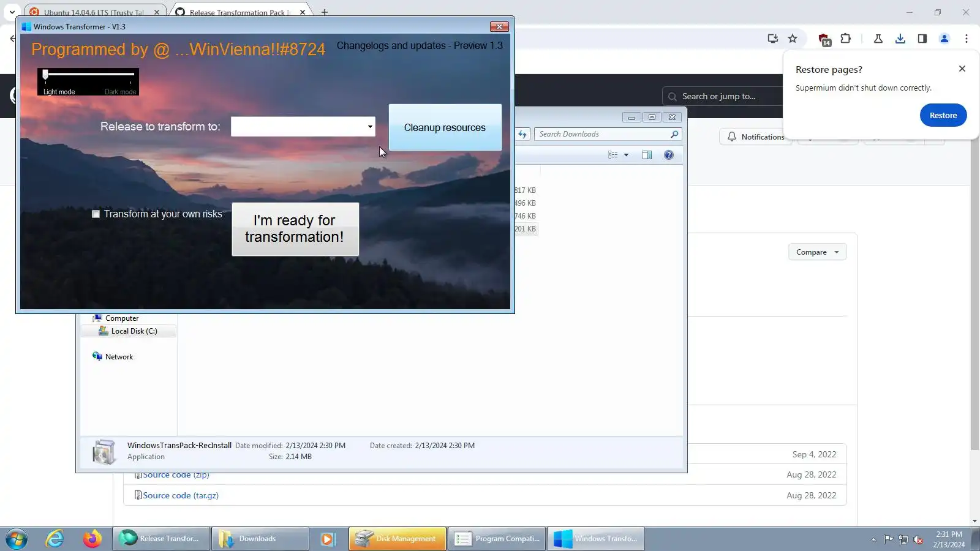Click the Cleanup resources button
Image resolution: width=980 pixels, height=551 pixels.
[x=445, y=127]
